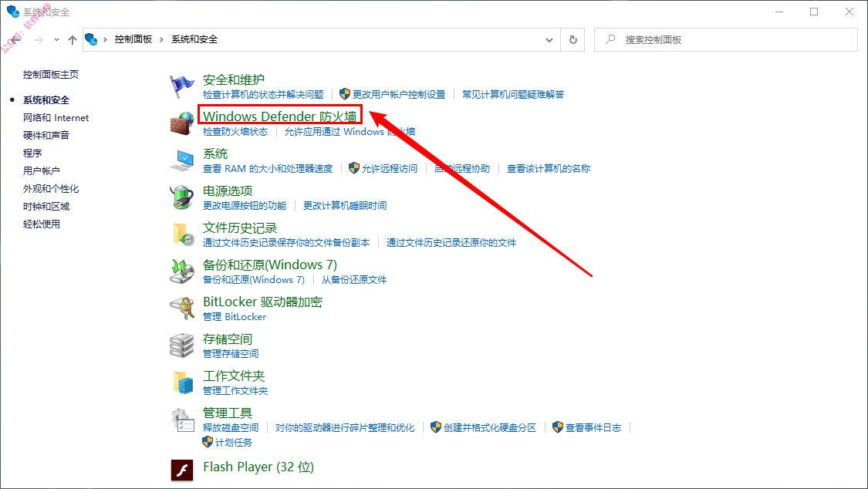Expand chevron after 控制面板 breadcrumb
Viewport: 868px width, 489px height.
click(x=162, y=40)
